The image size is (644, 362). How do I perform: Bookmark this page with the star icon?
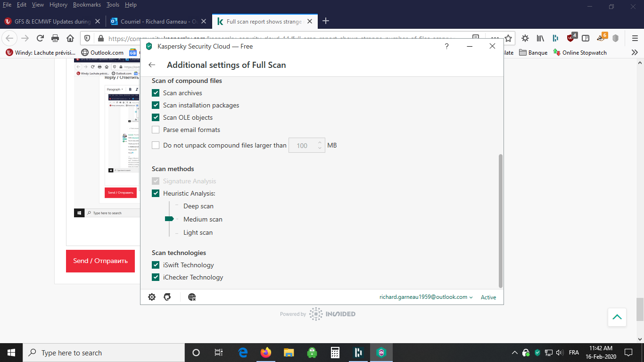coord(508,38)
